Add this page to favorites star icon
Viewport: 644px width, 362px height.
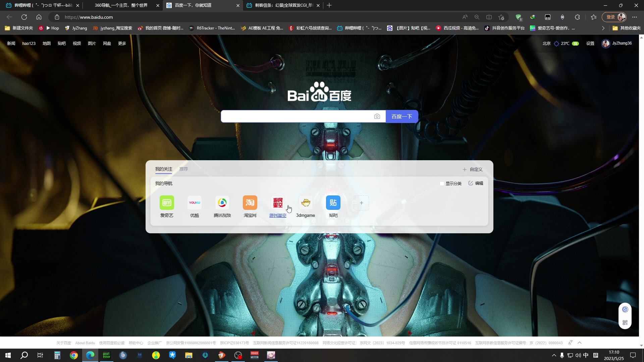tap(501, 17)
